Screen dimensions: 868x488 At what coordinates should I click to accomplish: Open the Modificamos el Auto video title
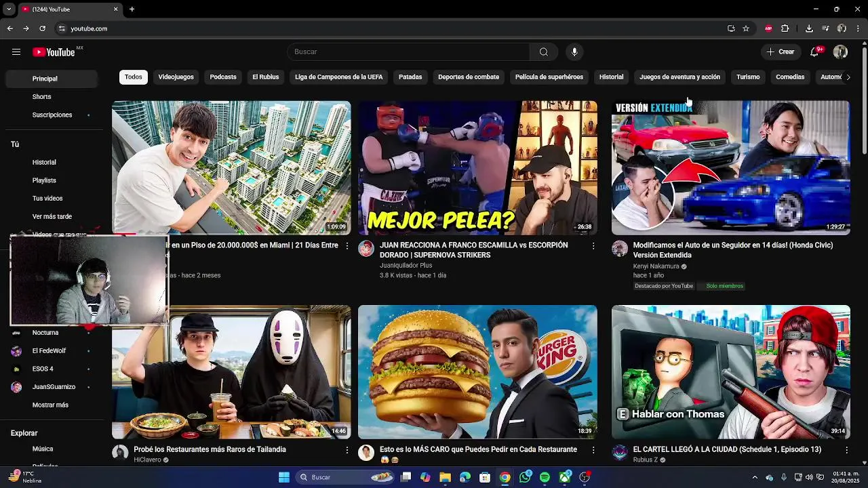[733, 250]
